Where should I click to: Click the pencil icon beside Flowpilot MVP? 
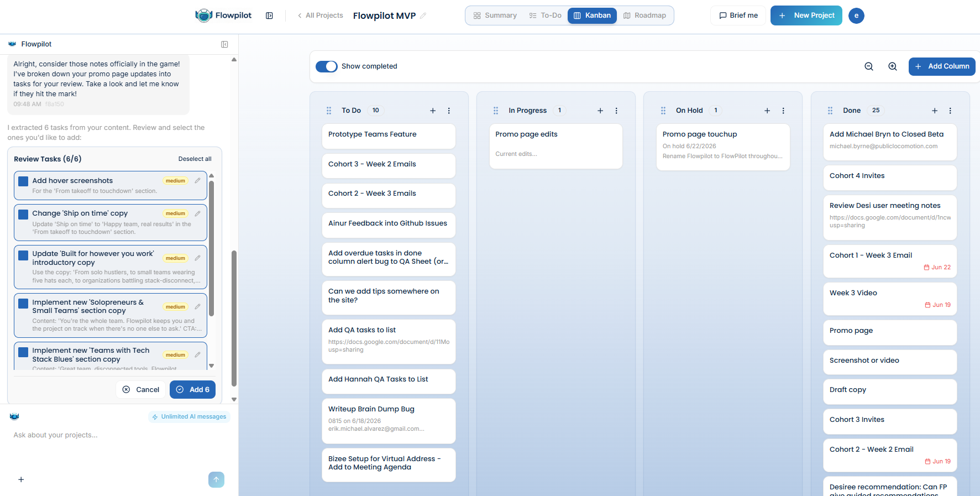click(x=423, y=15)
